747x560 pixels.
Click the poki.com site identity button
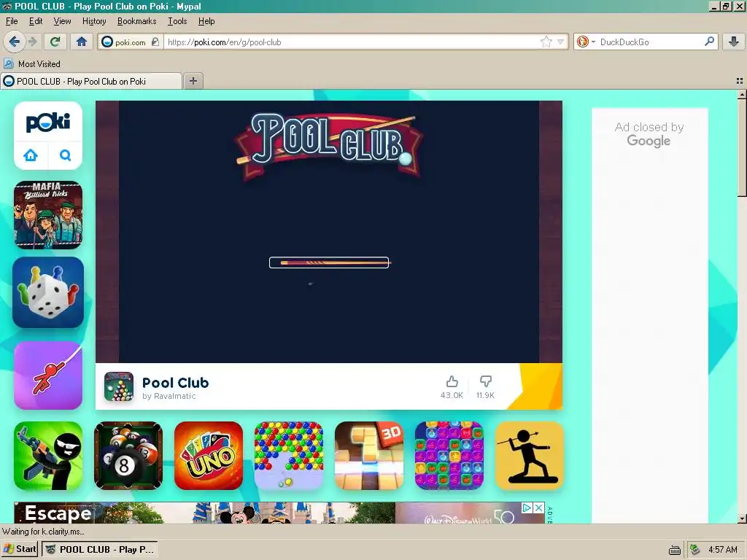[130, 42]
